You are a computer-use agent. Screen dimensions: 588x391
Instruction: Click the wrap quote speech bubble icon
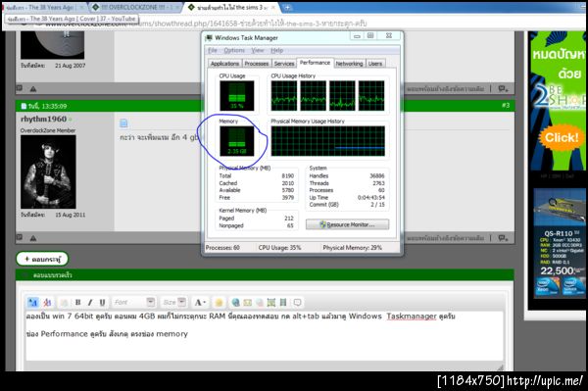(297, 302)
